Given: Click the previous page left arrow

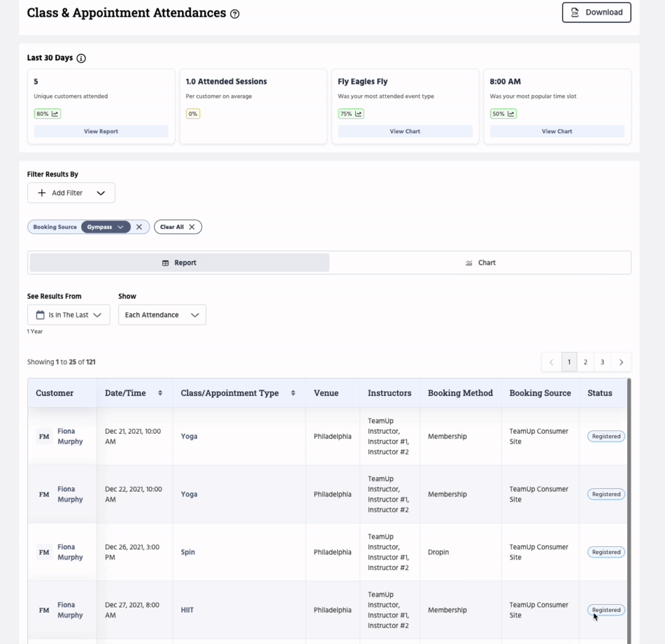Looking at the screenshot, I should point(551,362).
